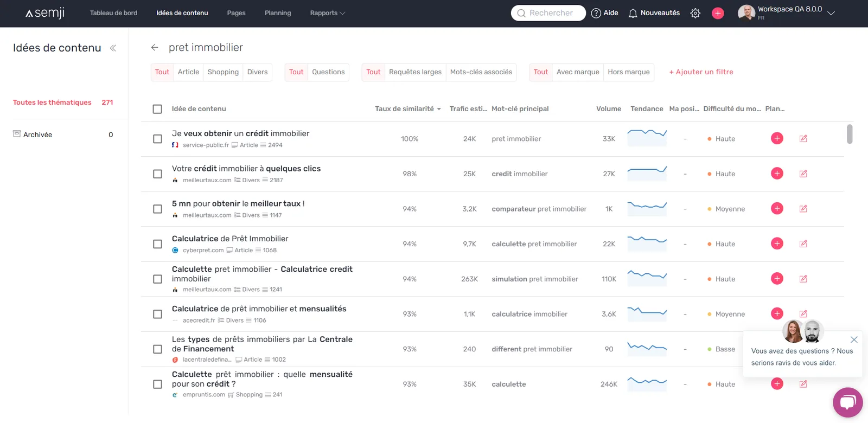Select the 'Votre crédit immobilier à quelques clics' checkbox
Screen dimensions: 868x423
(x=157, y=174)
